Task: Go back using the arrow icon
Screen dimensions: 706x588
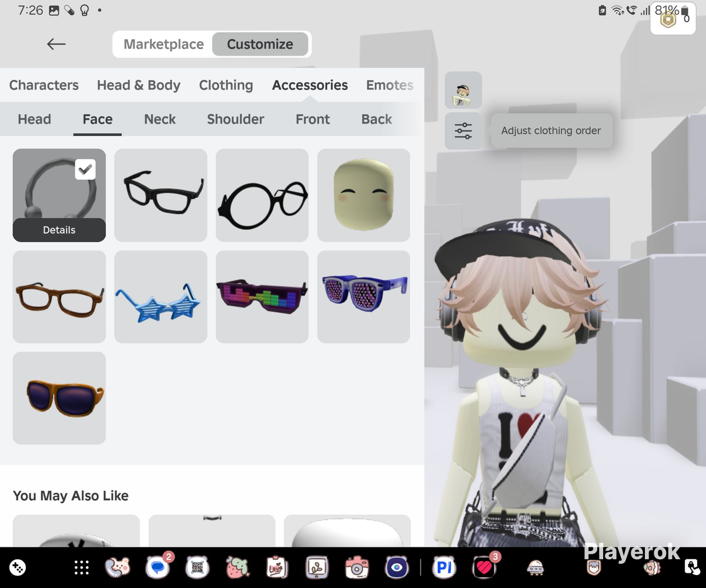Action: (56, 44)
